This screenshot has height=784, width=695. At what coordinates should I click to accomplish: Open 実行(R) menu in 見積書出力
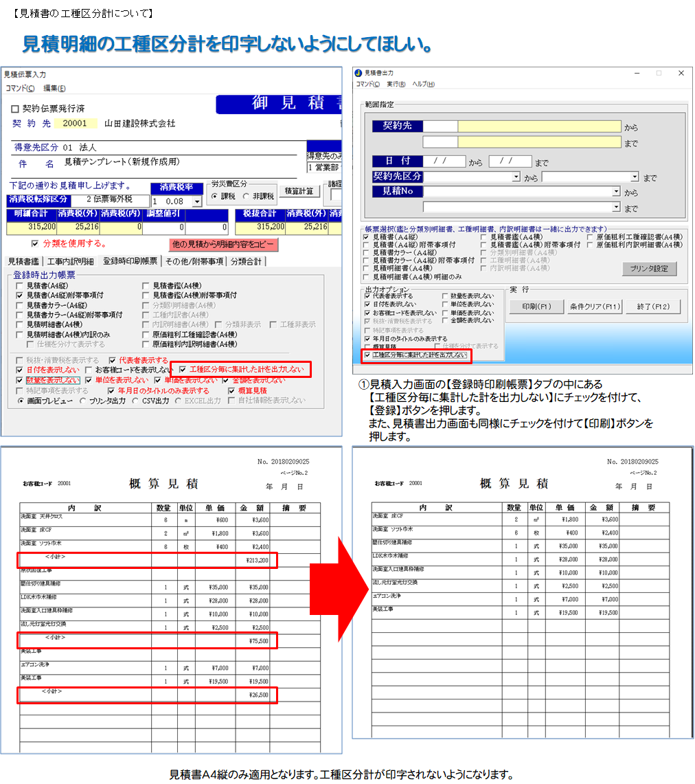click(395, 85)
